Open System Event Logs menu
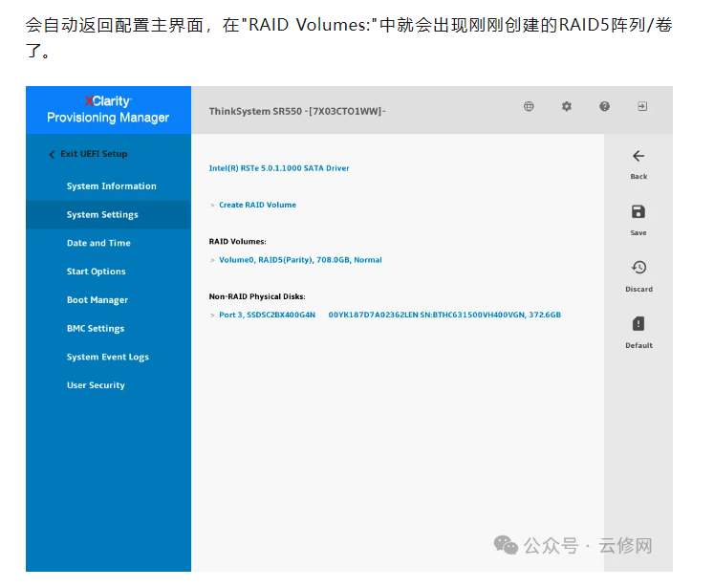714x588 pixels. [107, 357]
